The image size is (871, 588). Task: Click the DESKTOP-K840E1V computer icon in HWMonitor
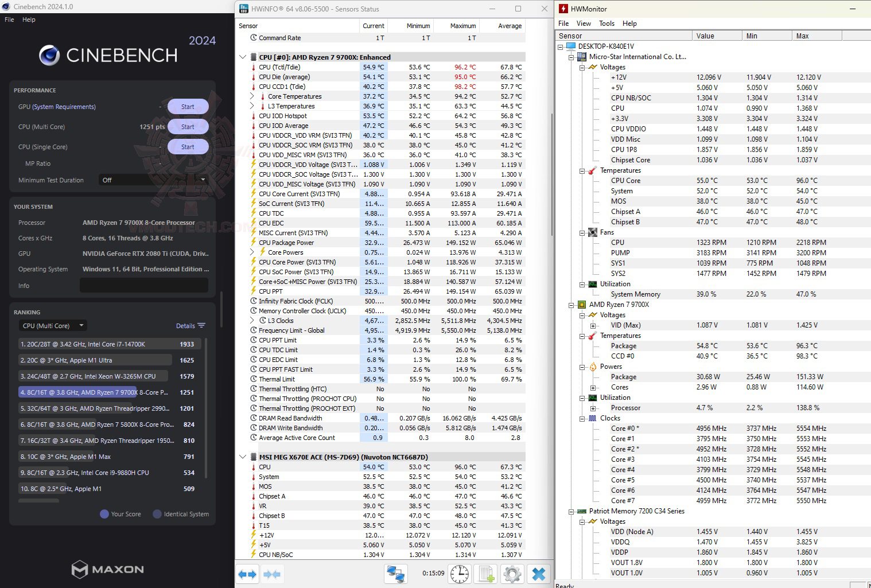click(571, 46)
